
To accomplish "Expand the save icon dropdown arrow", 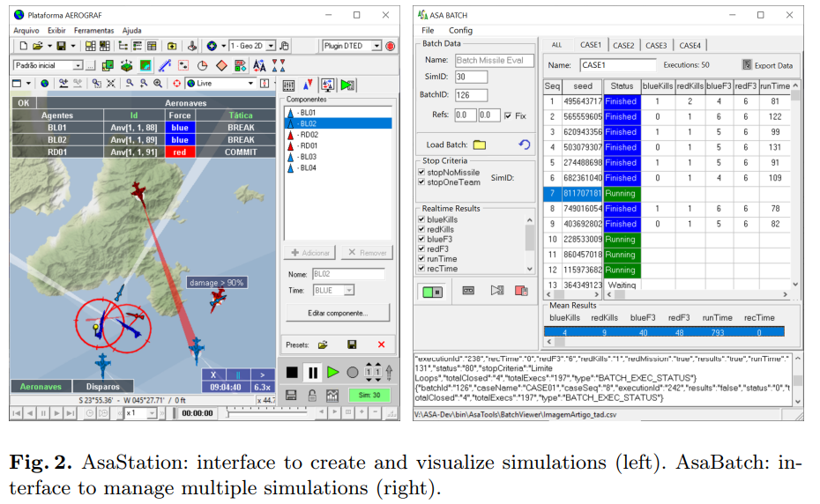I will 72,46.
